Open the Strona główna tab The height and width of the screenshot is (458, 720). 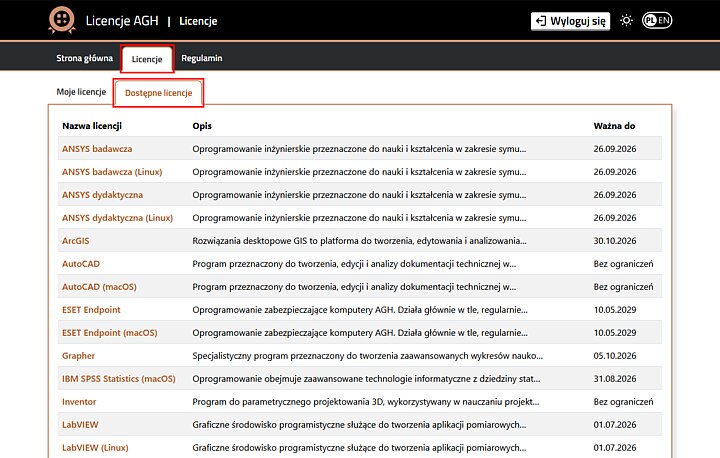(x=84, y=58)
